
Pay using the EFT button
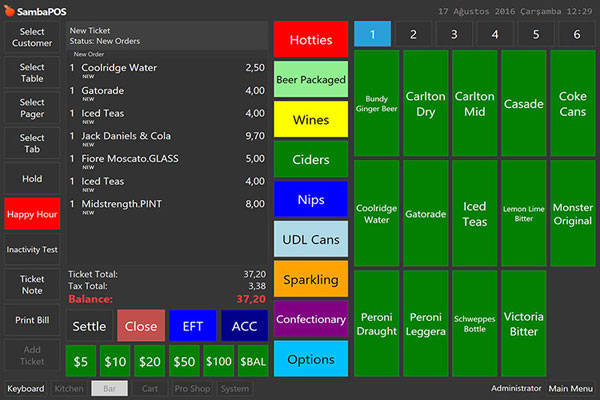193,326
